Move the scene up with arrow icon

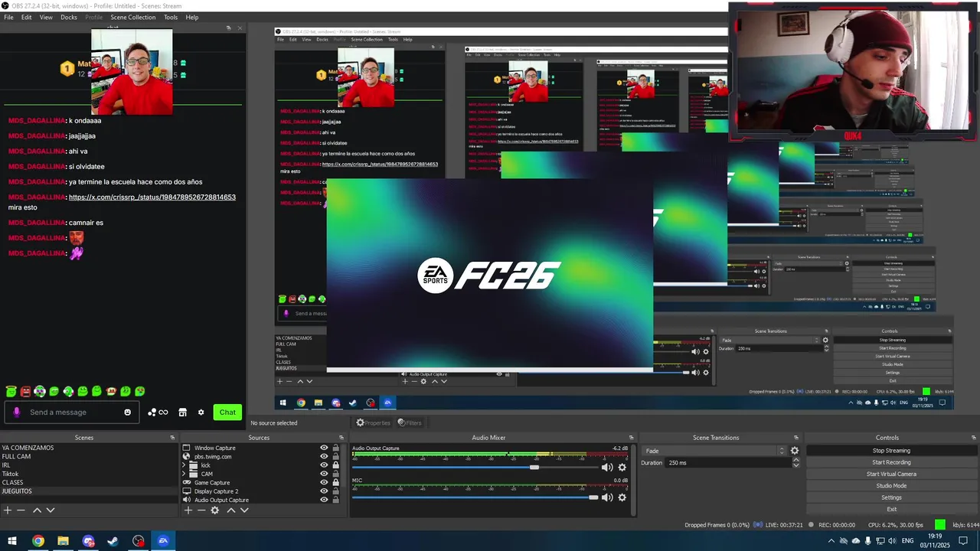[x=36, y=510]
